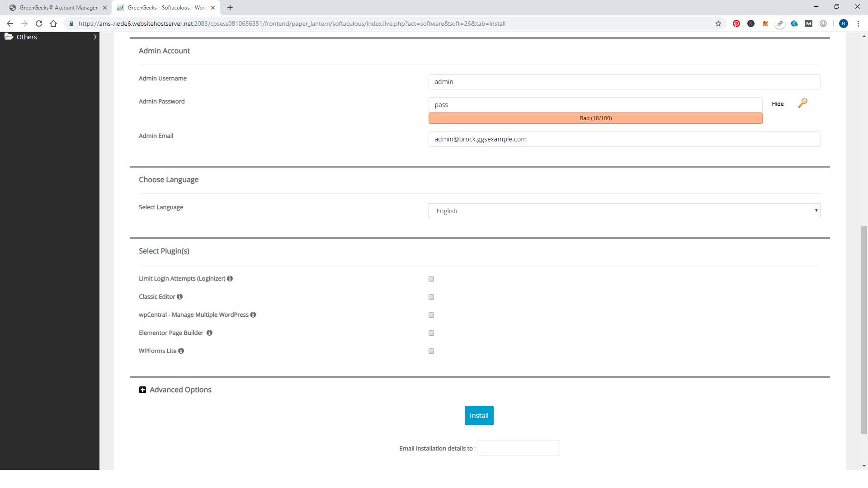868x488 pixels.
Task: Click info icon next to wpCentral plugin
Action: tap(253, 315)
